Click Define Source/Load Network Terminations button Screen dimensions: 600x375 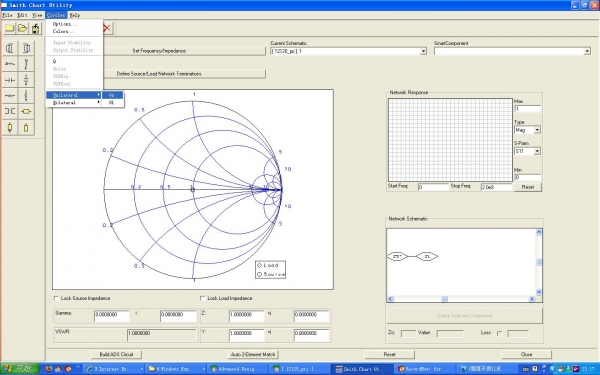coord(184,74)
